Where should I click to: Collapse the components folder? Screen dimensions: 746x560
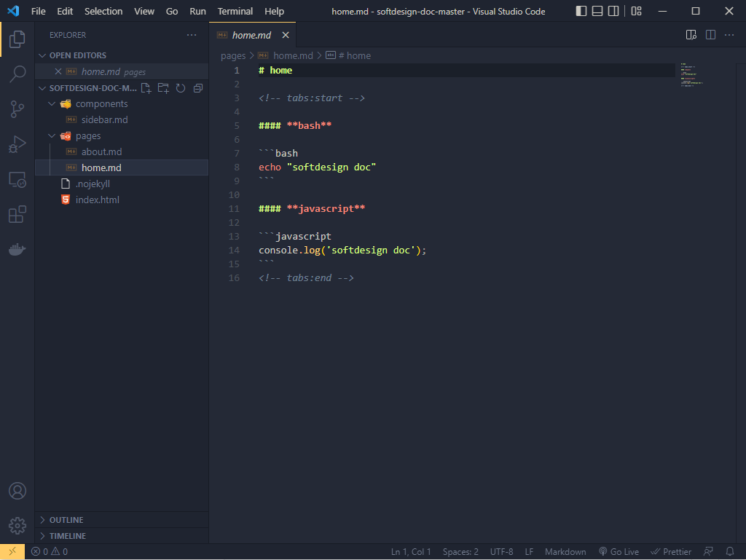pos(101,103)
